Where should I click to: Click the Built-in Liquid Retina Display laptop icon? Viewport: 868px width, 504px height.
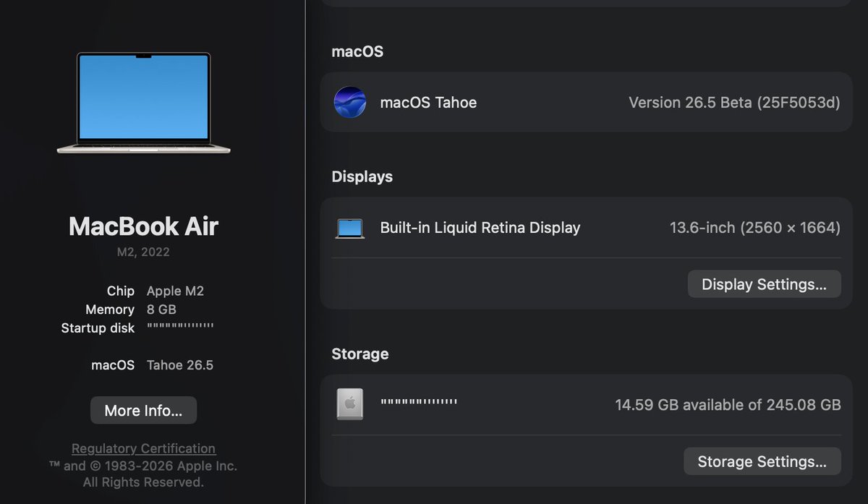coord(350,228)
